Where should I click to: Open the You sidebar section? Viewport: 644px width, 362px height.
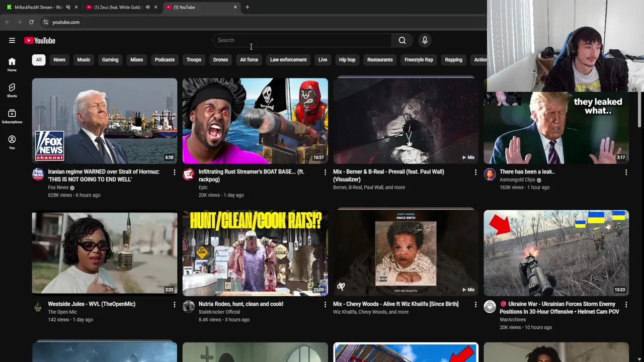pyautogui.click(x=12, y=143)
